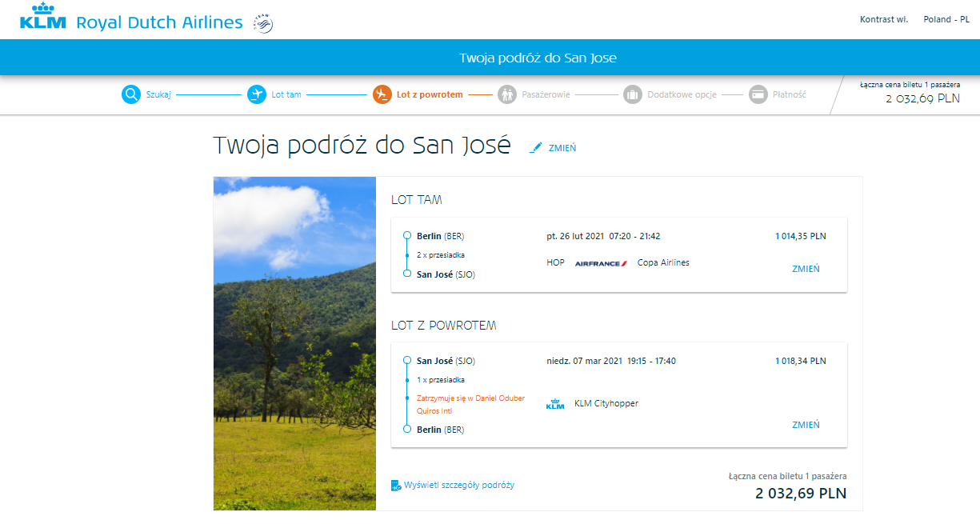This screenshot has height=524, width=980.
Task: Click the 1 x przesiadka label
Action: pyautogui.click(x=441, y=380)
